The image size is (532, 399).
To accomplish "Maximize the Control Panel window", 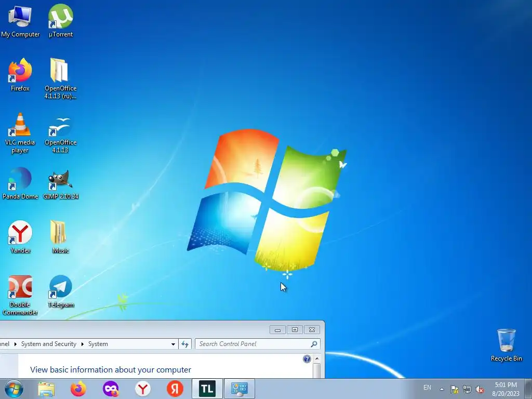I will [295, 329].
